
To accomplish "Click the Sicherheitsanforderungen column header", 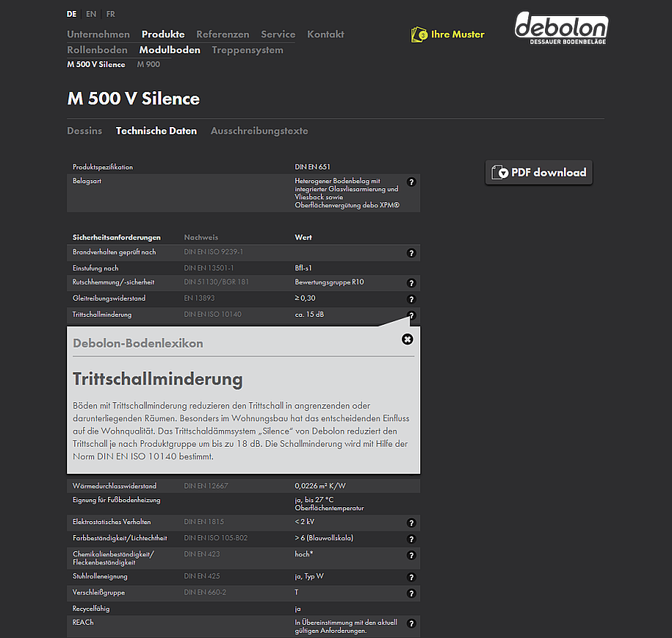I will pos(117,237).
